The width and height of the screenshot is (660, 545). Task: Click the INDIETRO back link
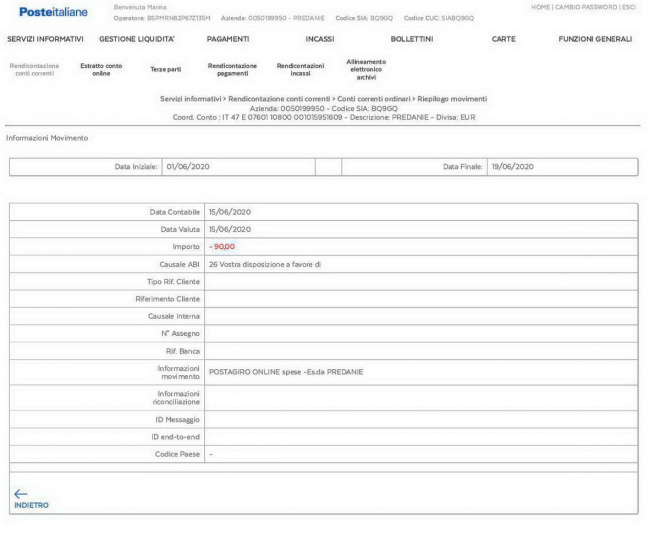31,505
